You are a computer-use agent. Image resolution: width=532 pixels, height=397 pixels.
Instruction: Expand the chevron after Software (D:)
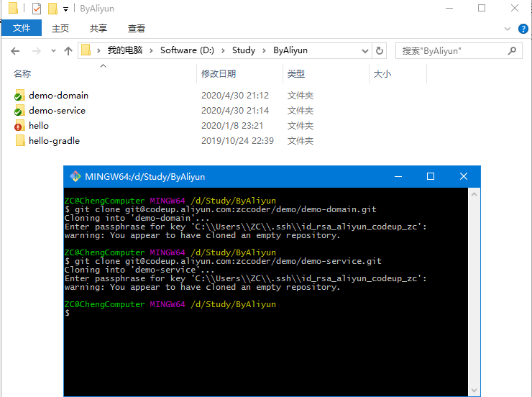tap(223, 50)
